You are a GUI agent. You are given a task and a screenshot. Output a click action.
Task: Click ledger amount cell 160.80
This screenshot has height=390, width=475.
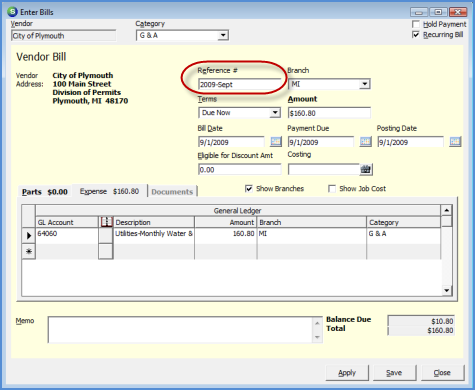226,235
